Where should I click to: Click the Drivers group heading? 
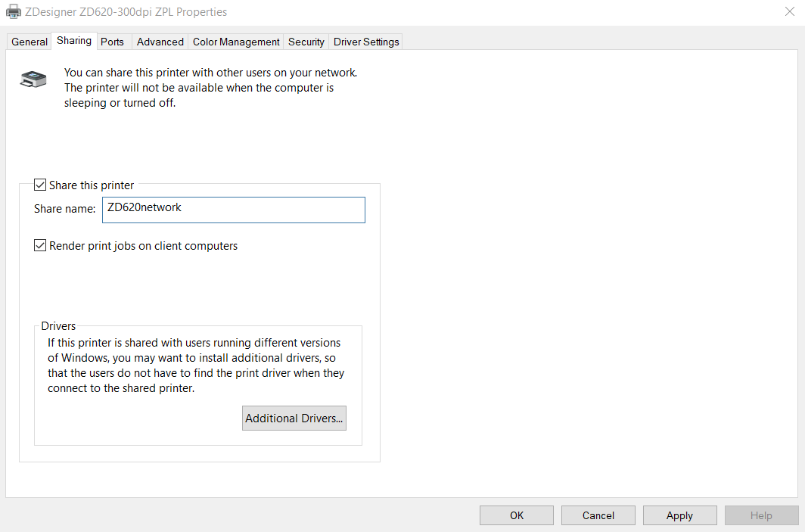coord(58,326)
